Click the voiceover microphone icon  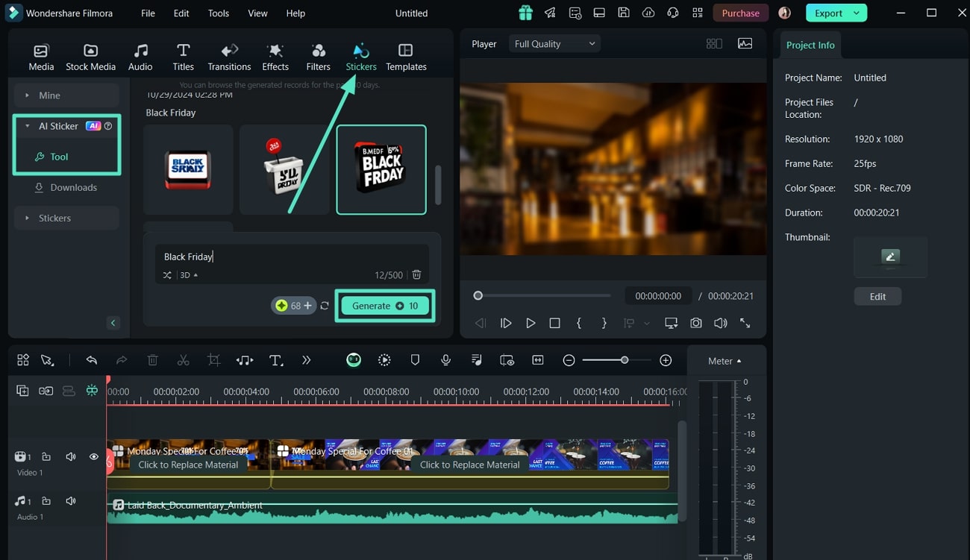tap(445, 360)
